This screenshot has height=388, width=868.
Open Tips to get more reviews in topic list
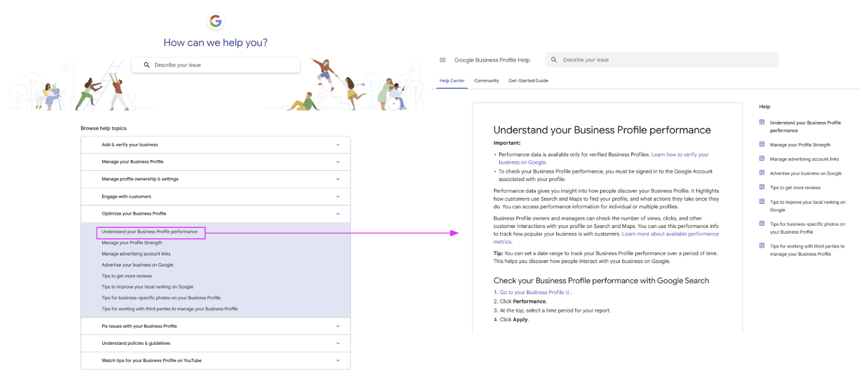pyautogui.click(x=127, y=276)
